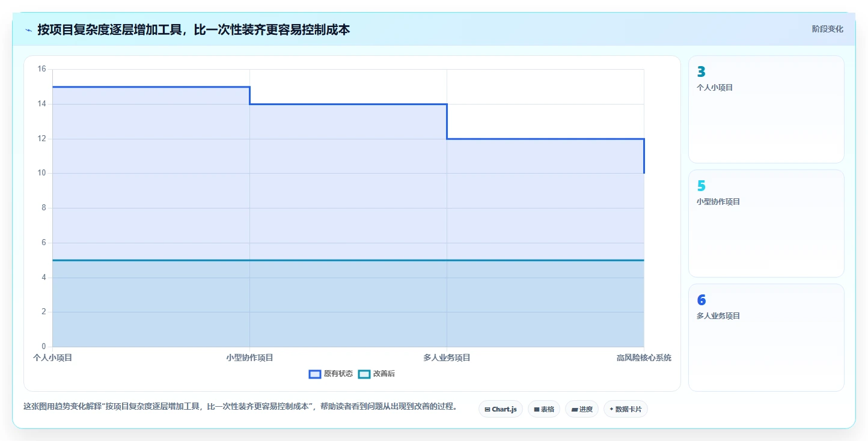
Task: Click the number 3 on the card
Action: [701, 72]
